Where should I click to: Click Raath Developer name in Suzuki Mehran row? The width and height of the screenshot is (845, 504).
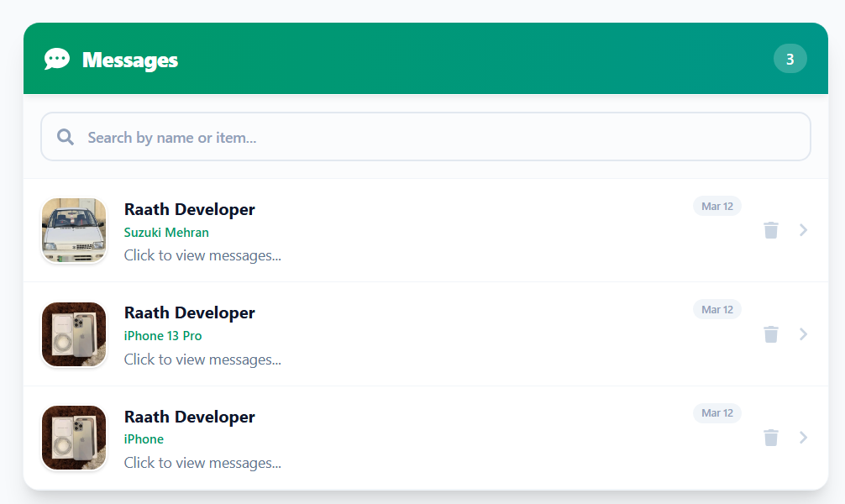pos(189,209)
